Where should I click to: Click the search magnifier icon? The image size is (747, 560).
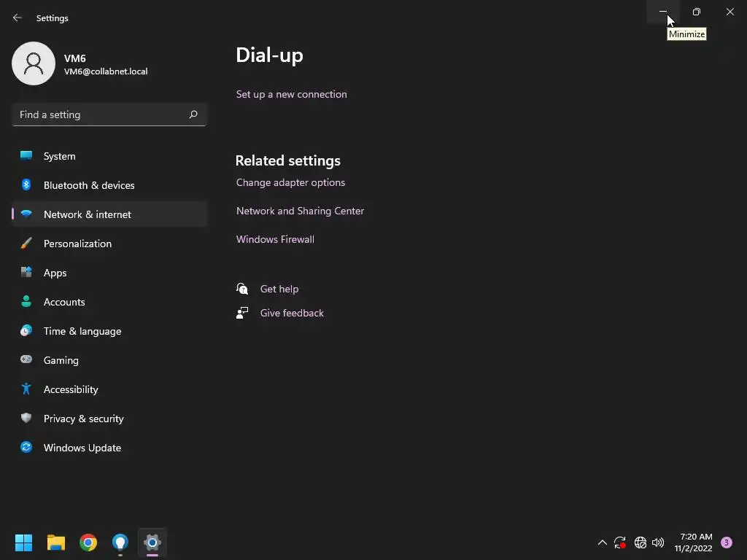coord(193,114)
